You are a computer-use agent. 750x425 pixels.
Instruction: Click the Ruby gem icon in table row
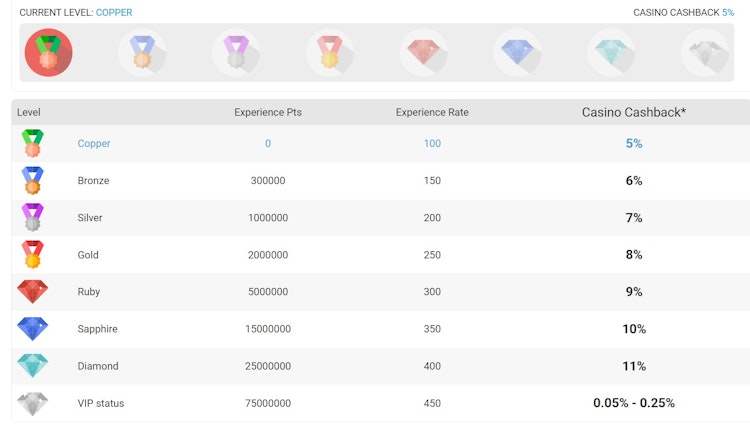[x=33, y=292]
